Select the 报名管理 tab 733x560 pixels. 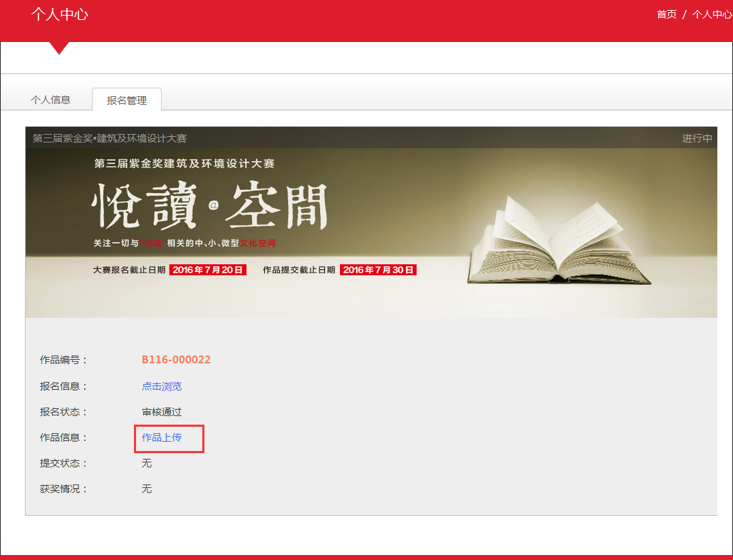[127, 100]
